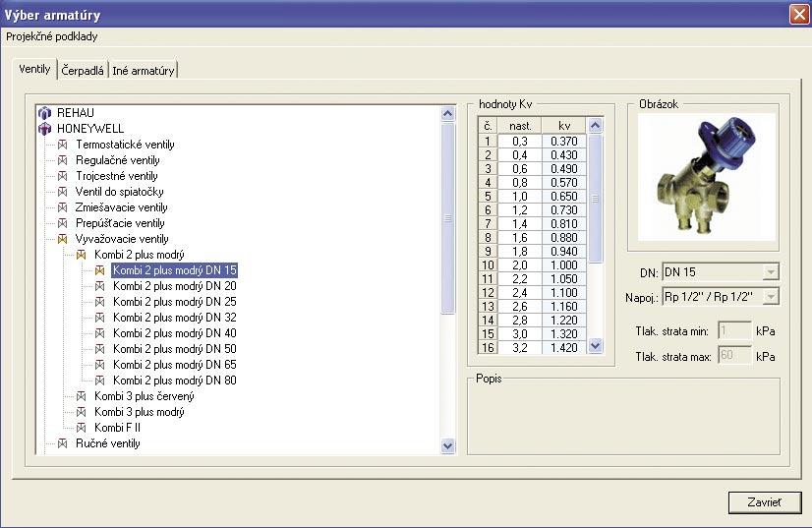Click the Tlak. strata max input field

[x=734, y=356]
